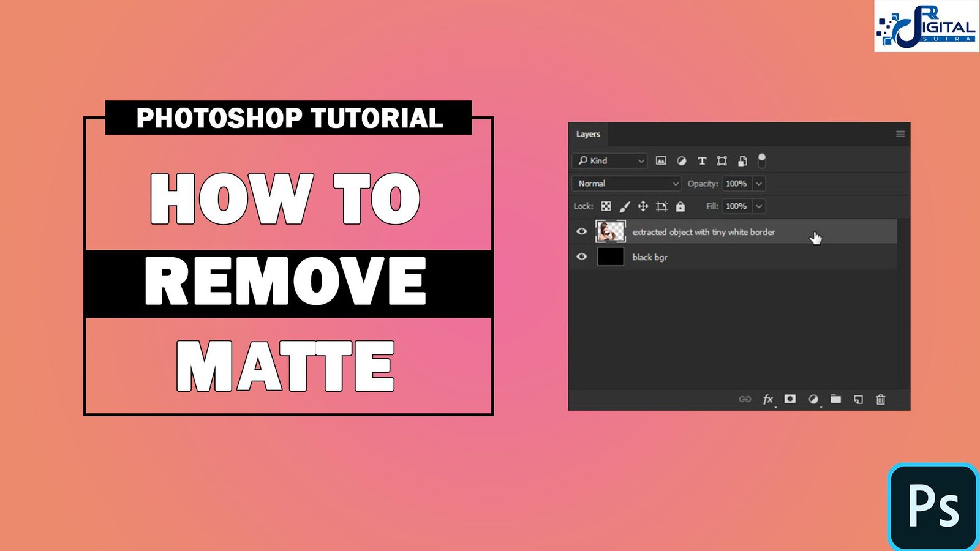Viewport: 980px width, 551px height.
Task: Click the smart object filter icon
Action: (x=742, y=160)
